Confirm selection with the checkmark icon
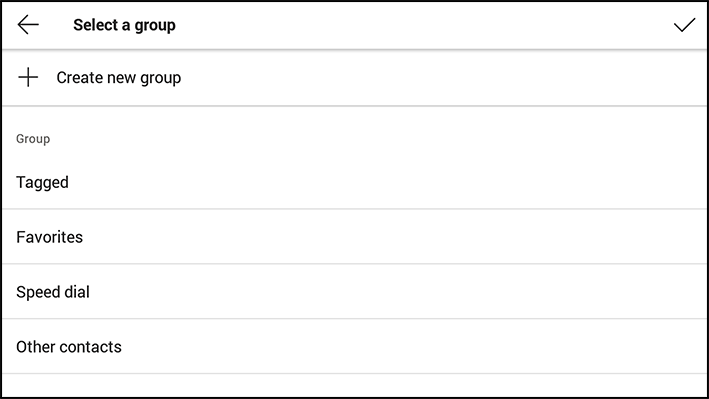The width and height of the screenshot is (709, 399). pos(684,25)
